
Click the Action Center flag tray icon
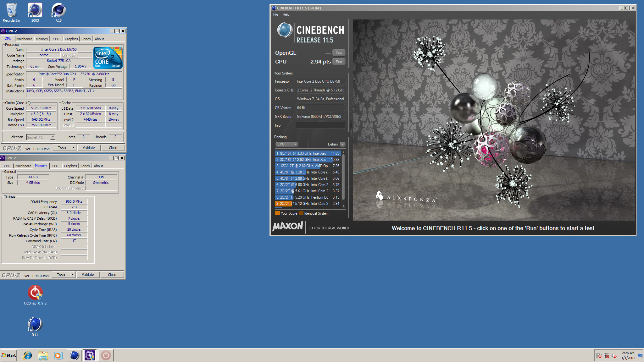coord(599,356)
